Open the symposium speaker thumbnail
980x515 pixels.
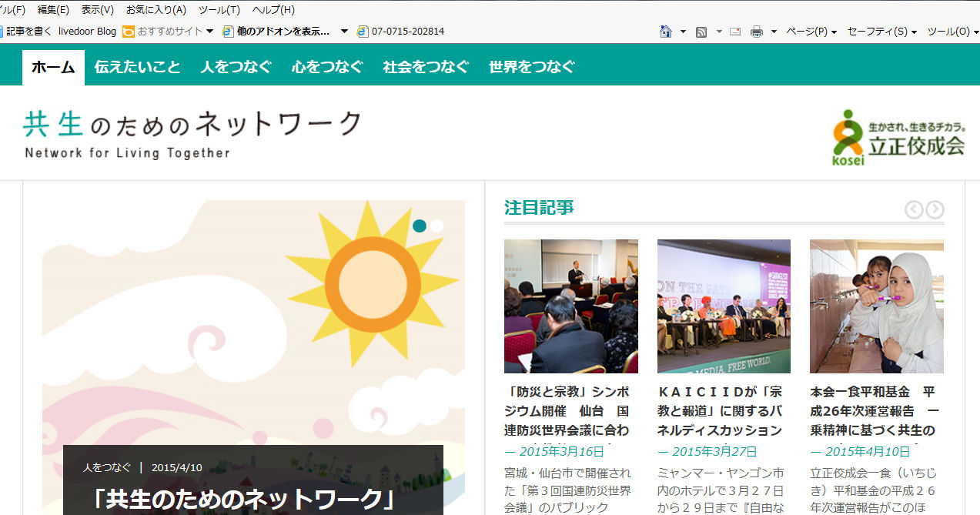click(571, 306)
